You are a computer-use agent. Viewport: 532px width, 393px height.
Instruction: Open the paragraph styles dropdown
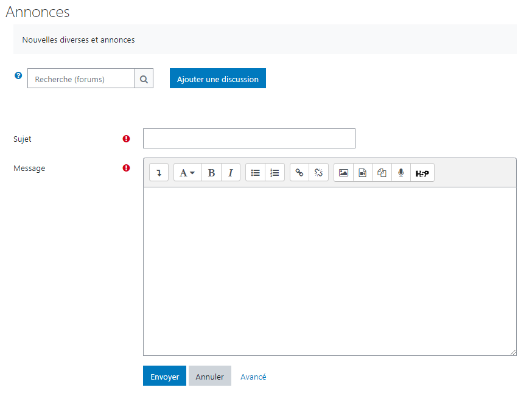(187, 173)
